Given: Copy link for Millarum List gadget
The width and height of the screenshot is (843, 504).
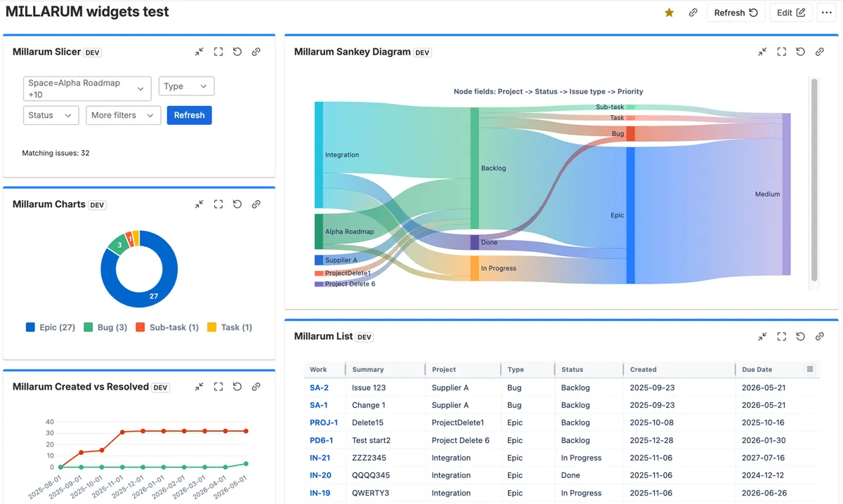Looking at the screenshot, I should 819,337.
